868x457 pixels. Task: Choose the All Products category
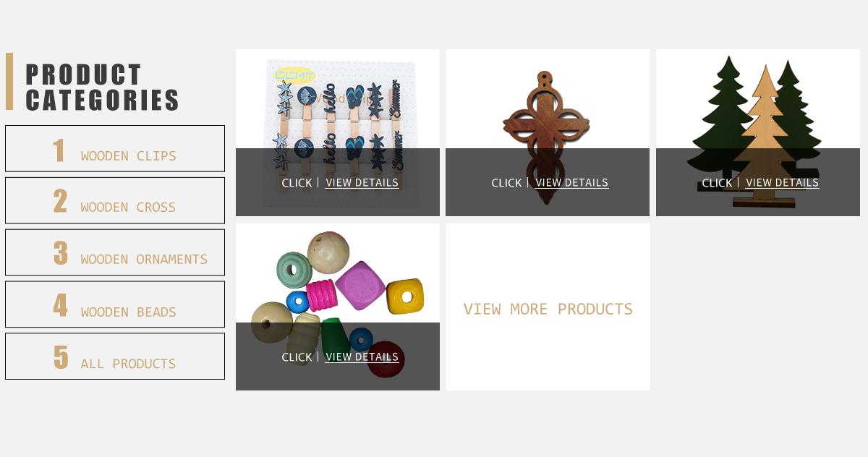[115, 356]
